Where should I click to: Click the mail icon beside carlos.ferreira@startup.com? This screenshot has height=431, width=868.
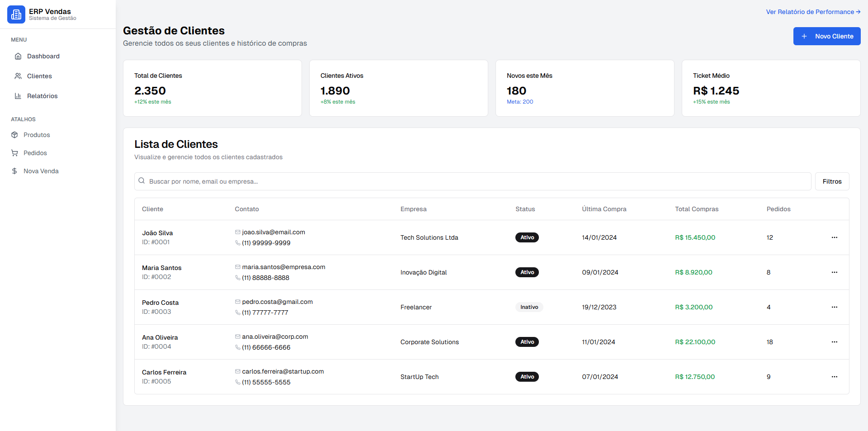(x=238, y=371)
